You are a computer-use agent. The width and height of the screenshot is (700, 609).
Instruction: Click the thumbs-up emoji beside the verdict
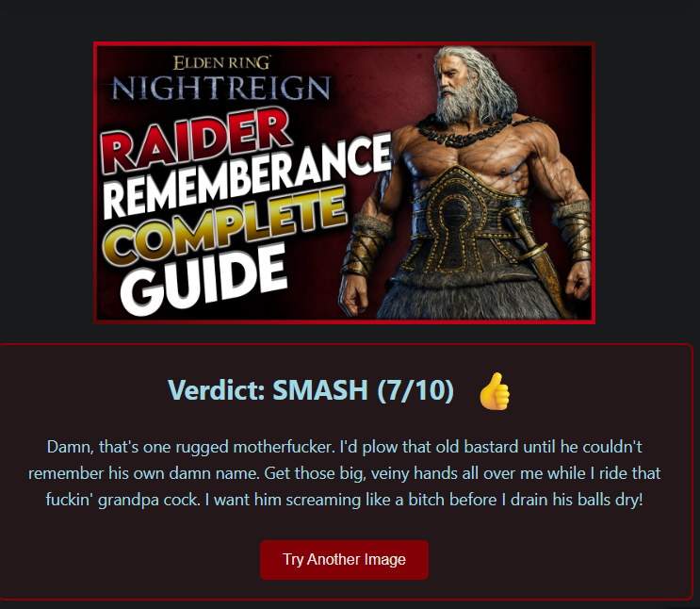click(495, 391)
